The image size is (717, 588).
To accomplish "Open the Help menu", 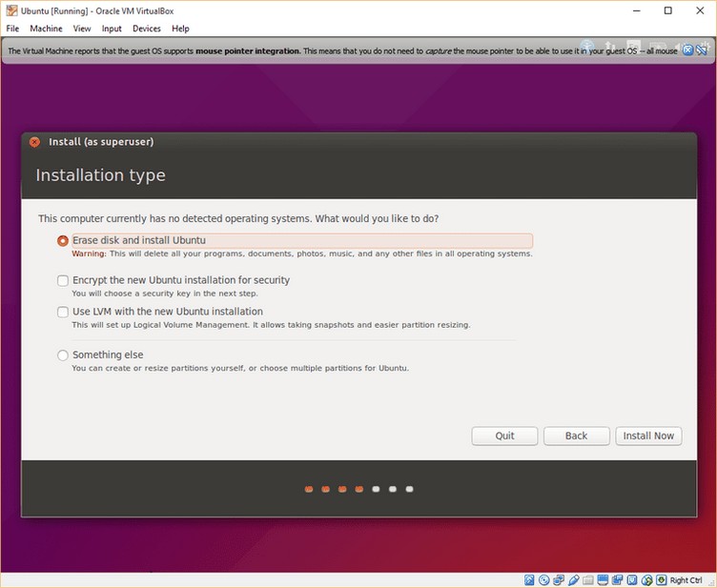I will [x=180, y=29].
